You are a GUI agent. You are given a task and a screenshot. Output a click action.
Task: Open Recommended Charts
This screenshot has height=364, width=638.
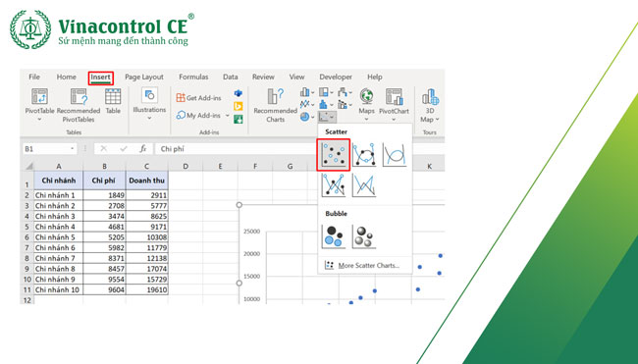click(276, 105)
